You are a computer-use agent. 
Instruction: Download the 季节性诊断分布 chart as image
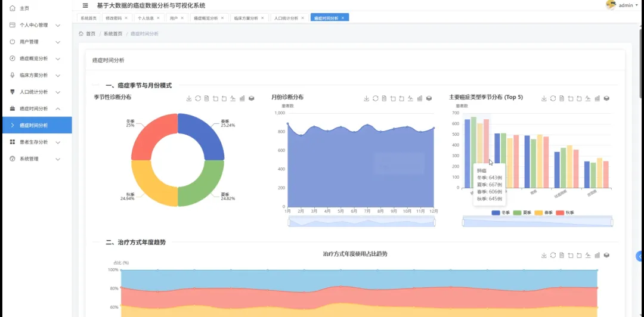pos(189,98)
